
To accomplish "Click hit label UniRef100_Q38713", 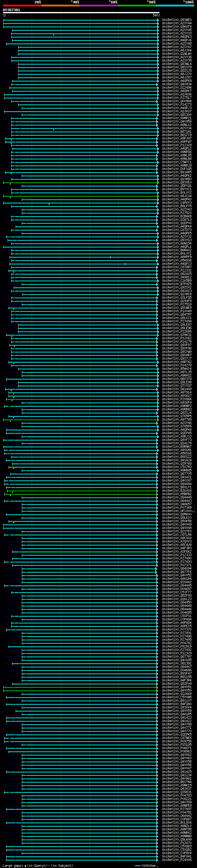I will click(177, 220).
